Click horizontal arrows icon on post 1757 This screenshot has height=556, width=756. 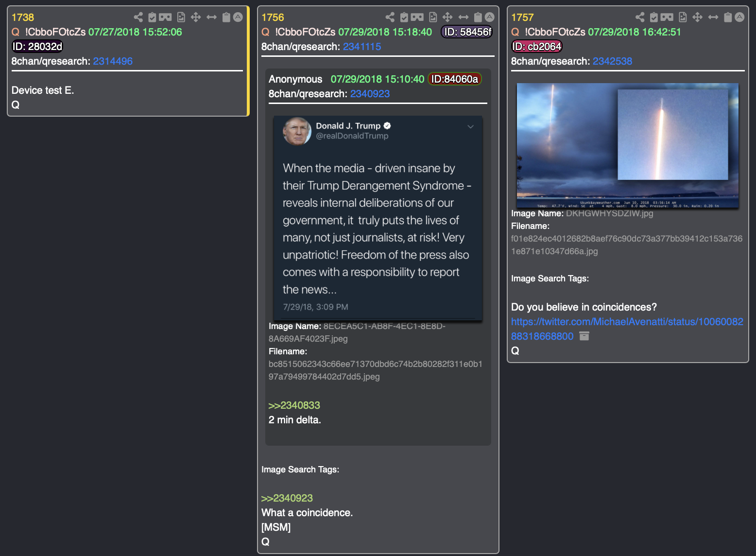(x=713, y=17)
